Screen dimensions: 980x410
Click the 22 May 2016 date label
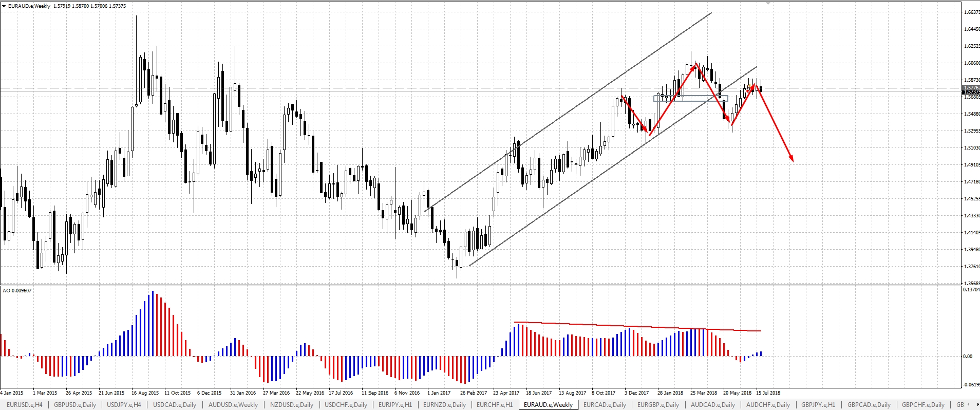click(x=310, y=393)
